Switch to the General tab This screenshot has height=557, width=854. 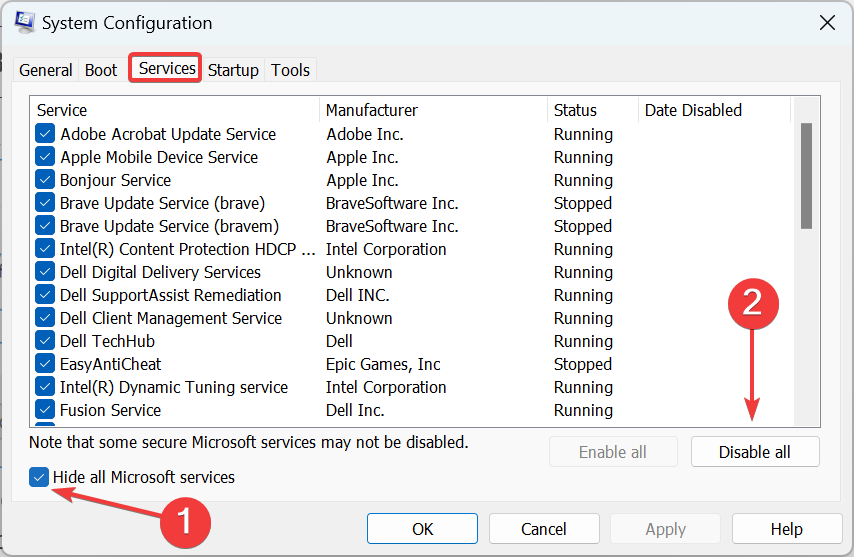[46, 70]
